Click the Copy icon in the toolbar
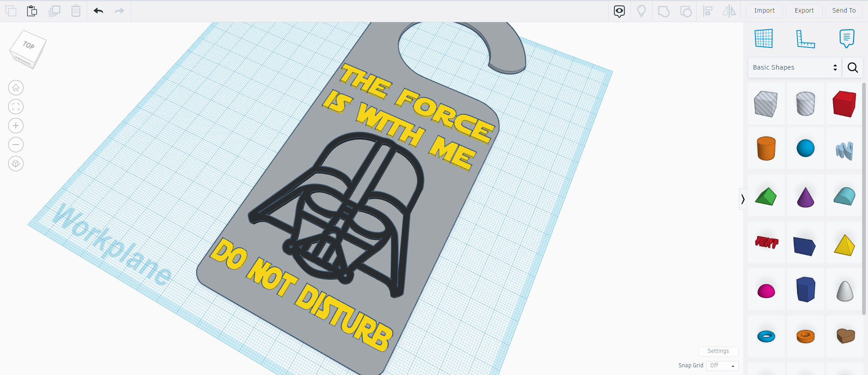868x375 pixels. (x=11, y=11)
